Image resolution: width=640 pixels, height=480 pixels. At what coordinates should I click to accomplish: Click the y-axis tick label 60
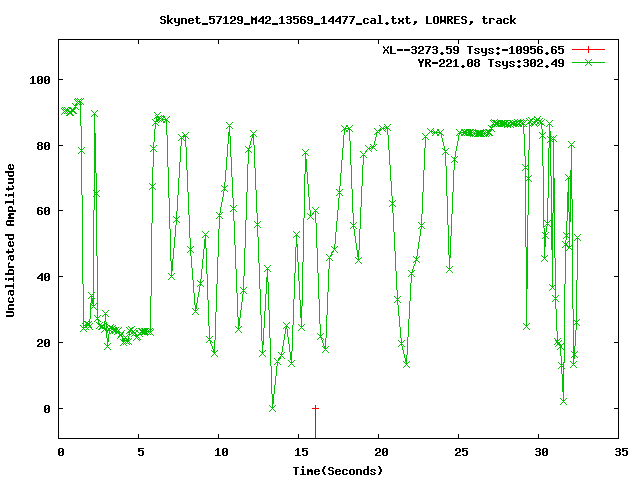[43, 211]
